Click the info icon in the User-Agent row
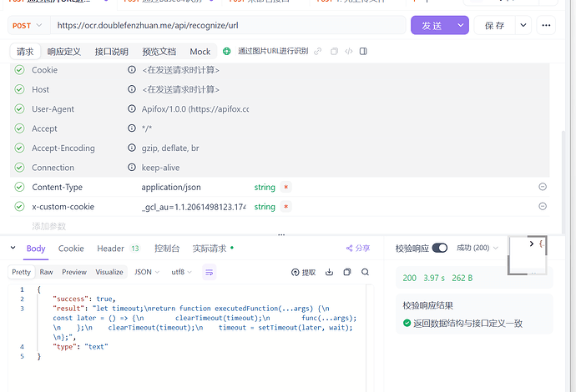This screenshot has height=392, width=576. pos(132,108)
